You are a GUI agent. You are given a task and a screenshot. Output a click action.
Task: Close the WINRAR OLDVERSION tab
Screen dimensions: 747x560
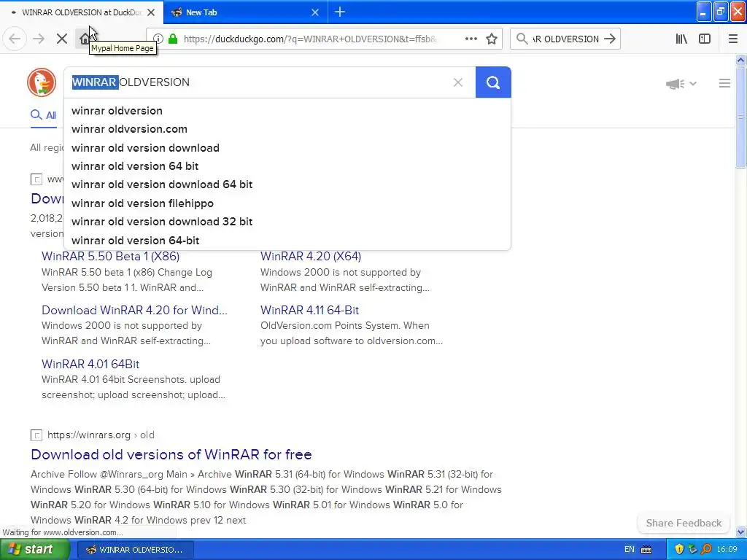click(151, 12)
